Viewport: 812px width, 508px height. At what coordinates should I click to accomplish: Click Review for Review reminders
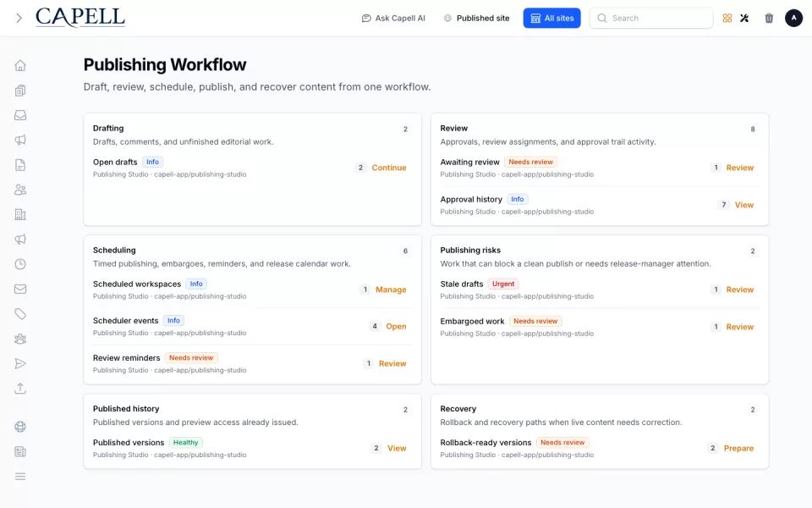coord(392,364)
